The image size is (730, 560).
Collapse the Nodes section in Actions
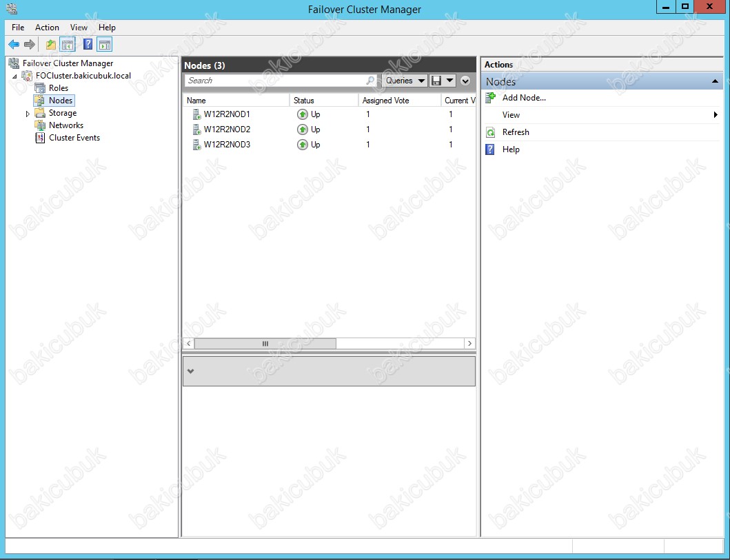coord(715,82)
